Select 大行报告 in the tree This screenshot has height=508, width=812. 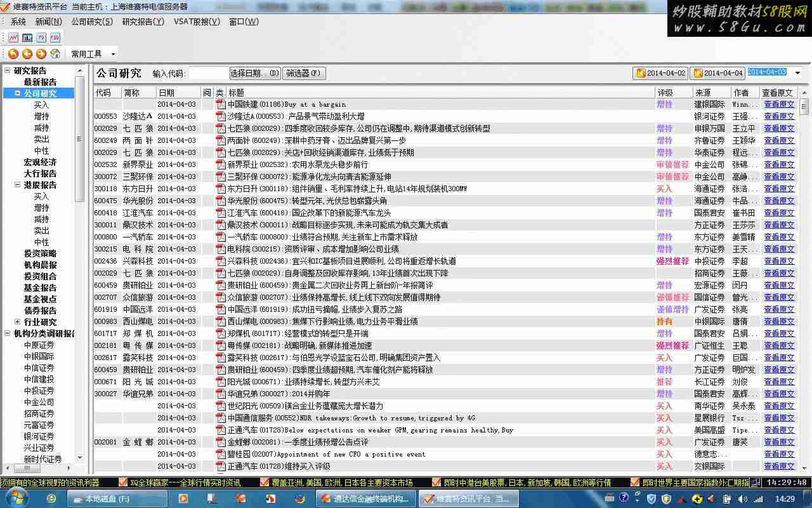click(x=40, y=173)
